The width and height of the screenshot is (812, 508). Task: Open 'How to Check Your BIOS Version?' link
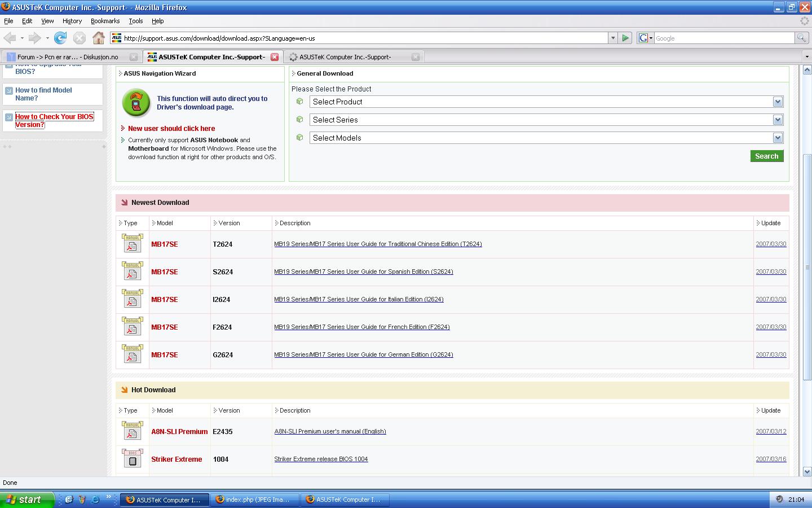54,121
